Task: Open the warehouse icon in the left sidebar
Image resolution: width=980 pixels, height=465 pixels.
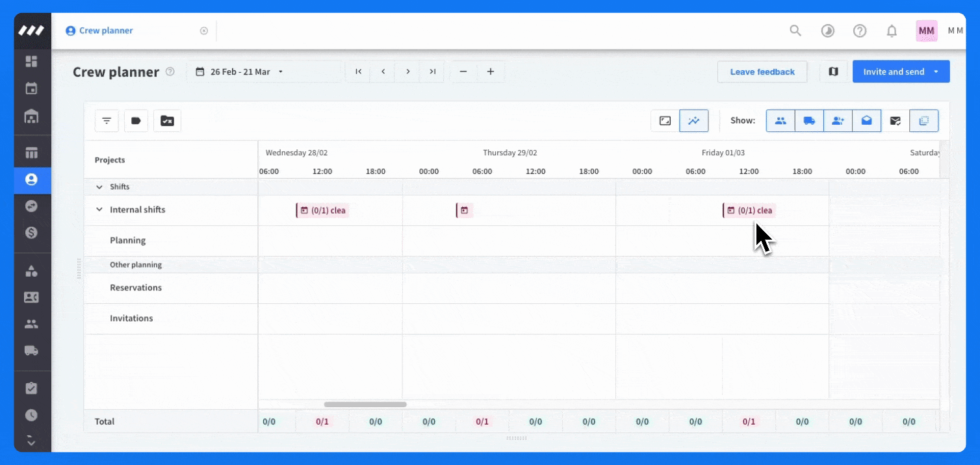Action: [x=31, y=117]
